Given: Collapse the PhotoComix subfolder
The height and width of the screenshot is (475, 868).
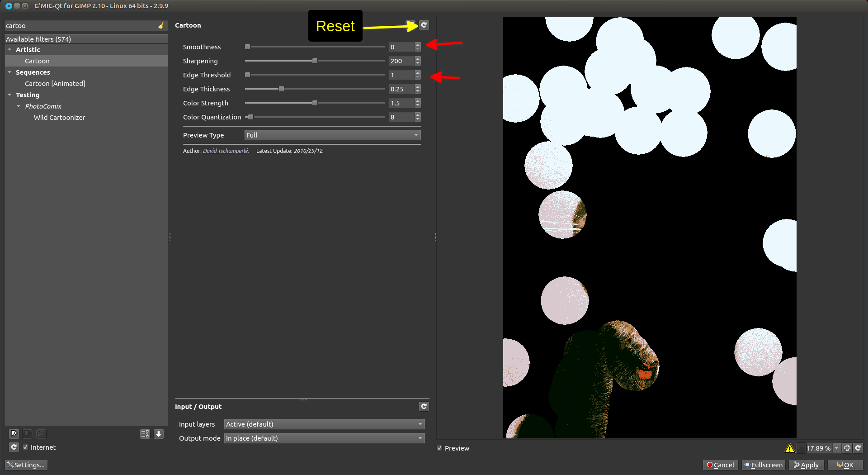Looking at the screenshot, I should (19, 106).
